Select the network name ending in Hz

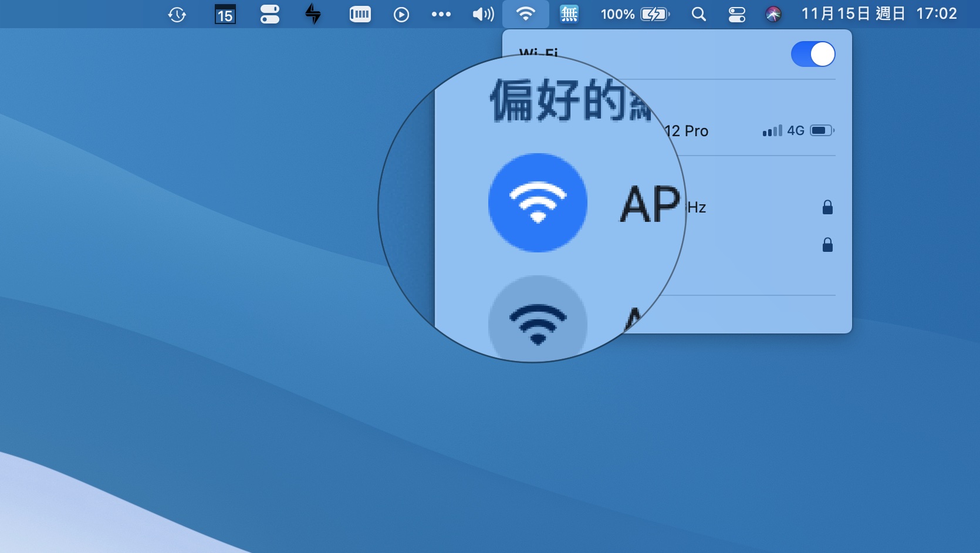pos(697,207)
